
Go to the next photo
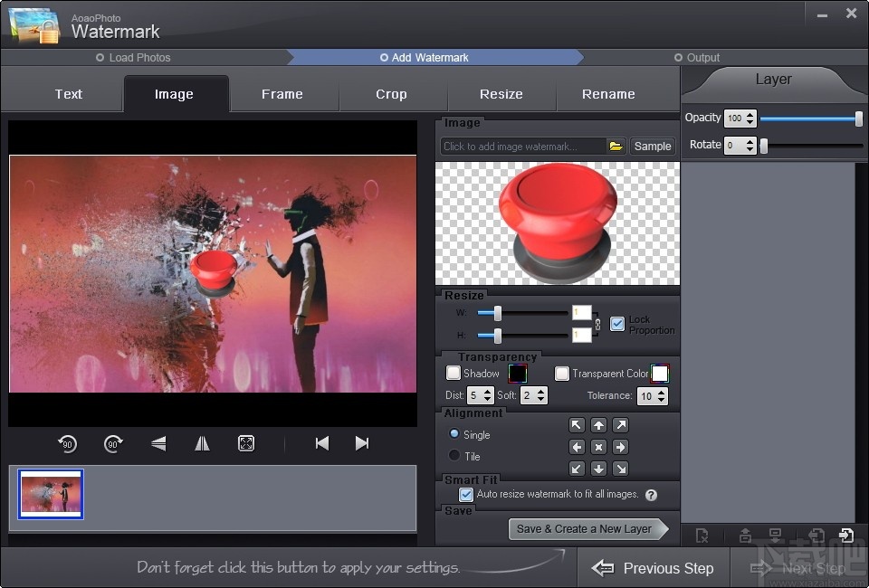pos(362,443)
